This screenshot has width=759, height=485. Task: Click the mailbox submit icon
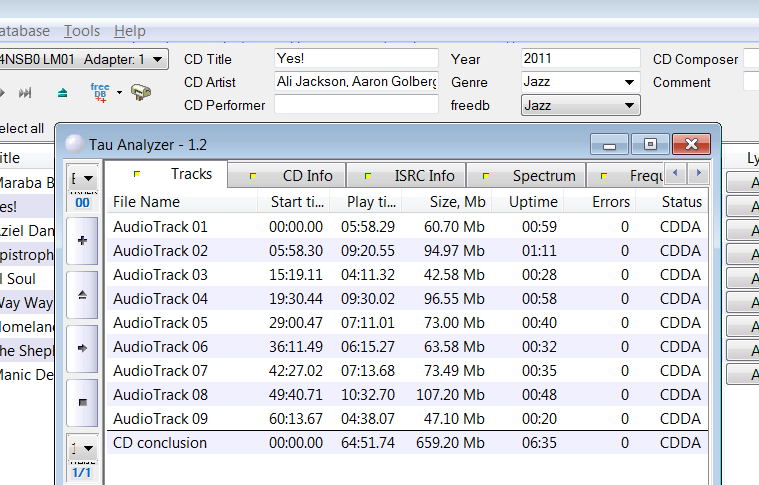(141, 92)
